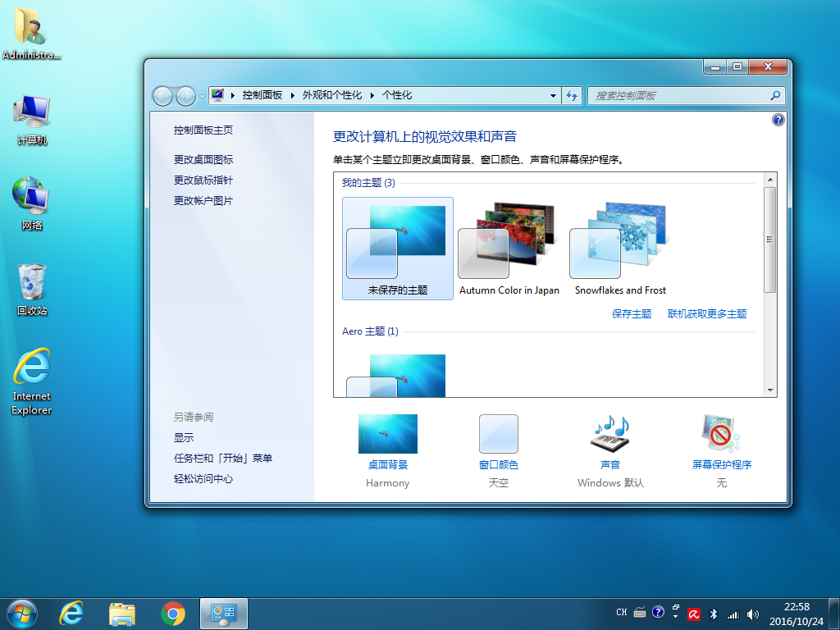Expand the arrow after 控制面板 breadcrumb

[x=293, y=95]
